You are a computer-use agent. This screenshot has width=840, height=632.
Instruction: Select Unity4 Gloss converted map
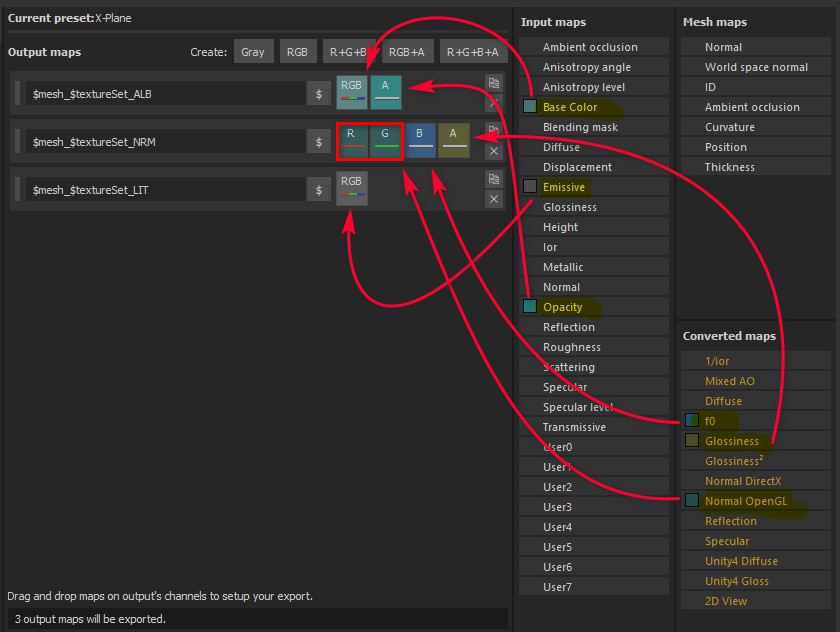pos(755,581)
